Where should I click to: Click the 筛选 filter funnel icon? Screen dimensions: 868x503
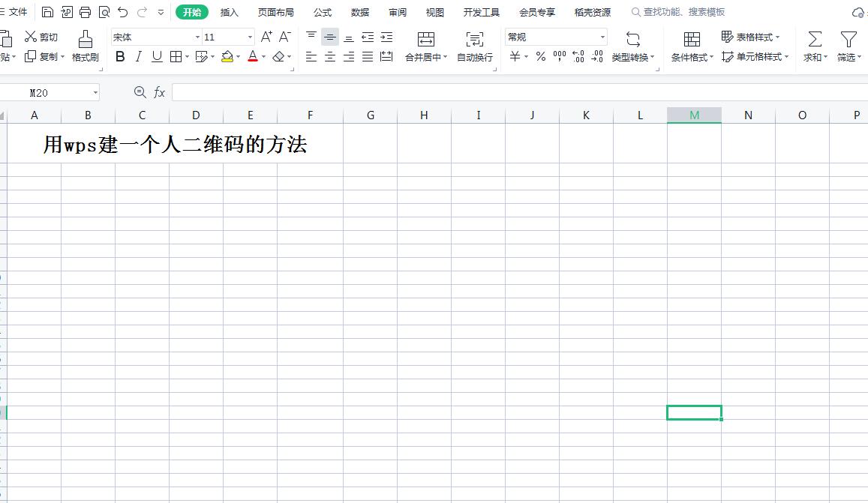tap(848, 39)
